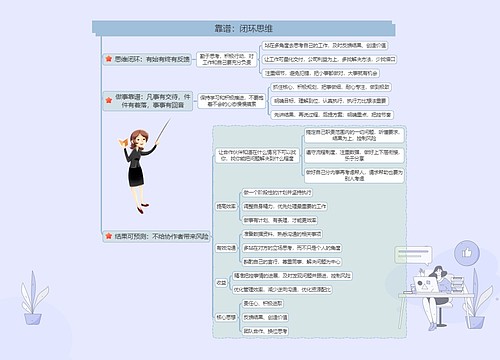Select the node starting with 优化管理效果
500x360 pixels.
[x=282, y=289]
